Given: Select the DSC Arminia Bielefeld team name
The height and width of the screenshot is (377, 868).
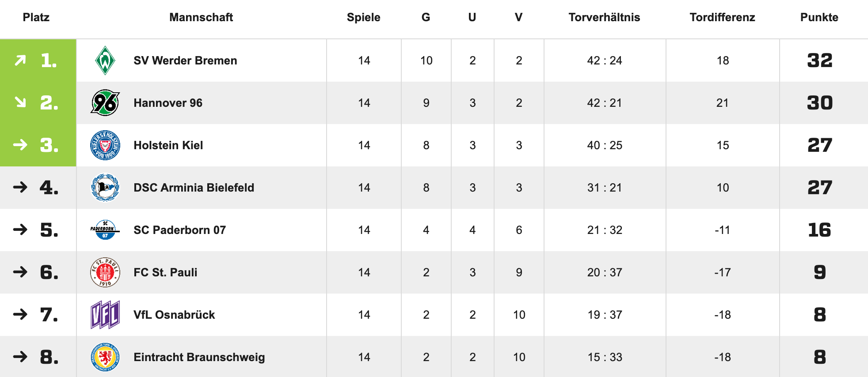Looking at the screenshot, I should pos(194,188).
